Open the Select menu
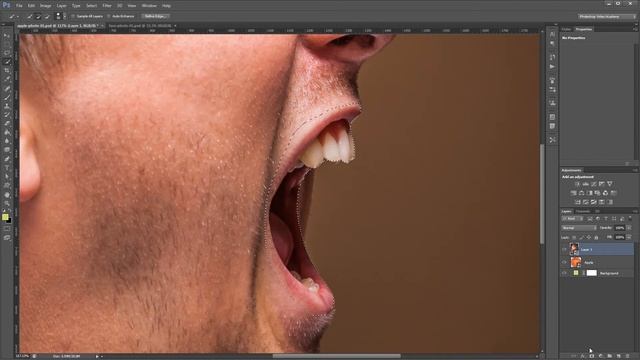Viewport: 640px width, 360px height. coord(91,6)
